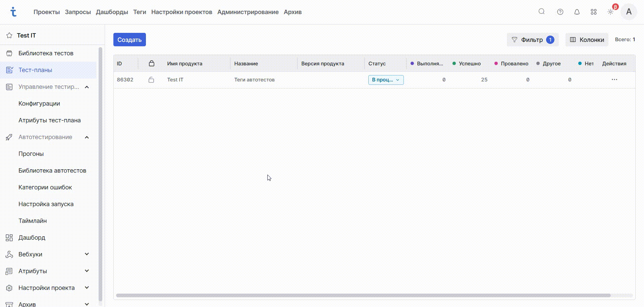Click the lock column header icon
Image resolution: width=644 pixels, height=307 pixels.
(x=152, y=63)
